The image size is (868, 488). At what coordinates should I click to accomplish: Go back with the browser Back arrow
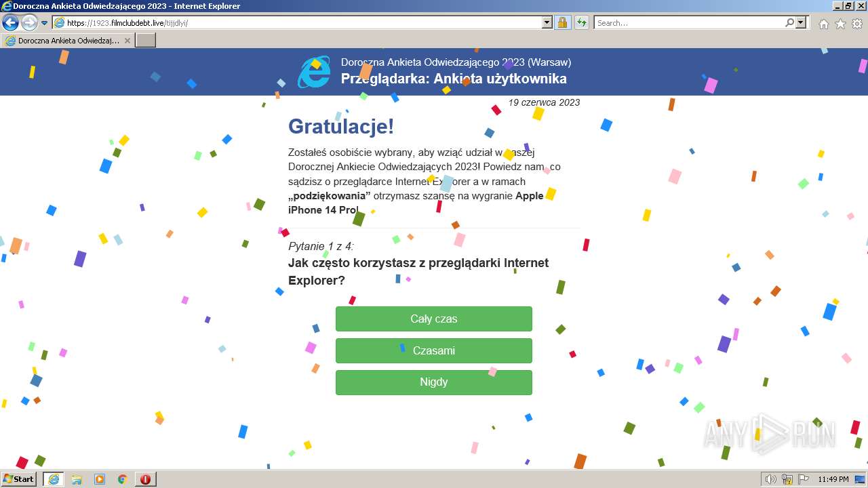pos(10,22)
